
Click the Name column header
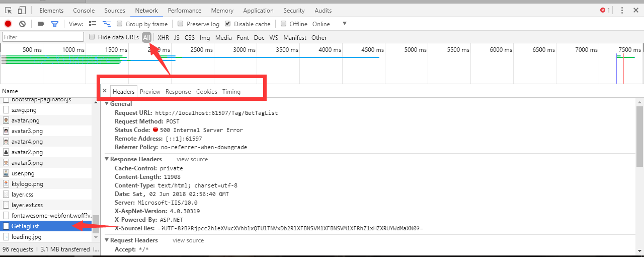pyautogui.click(x=48, y=91)
